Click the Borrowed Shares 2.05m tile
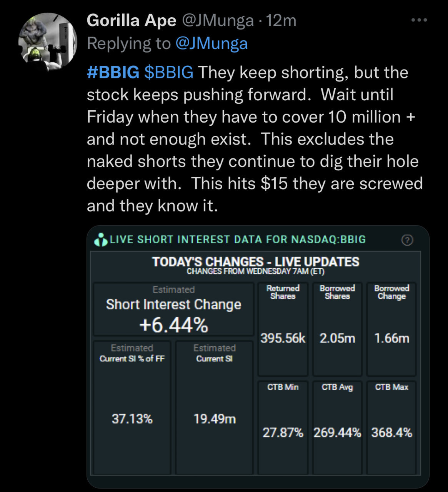 337,329
